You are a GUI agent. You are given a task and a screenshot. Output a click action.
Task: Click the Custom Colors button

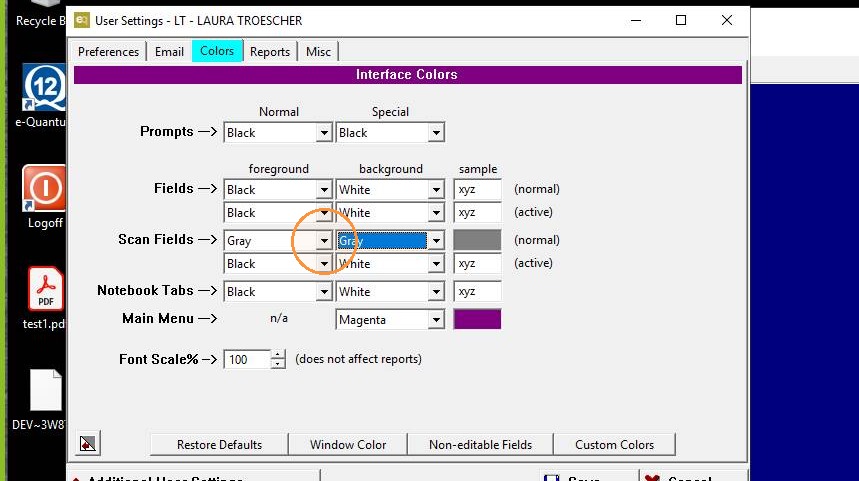click(x=615, y=444)
